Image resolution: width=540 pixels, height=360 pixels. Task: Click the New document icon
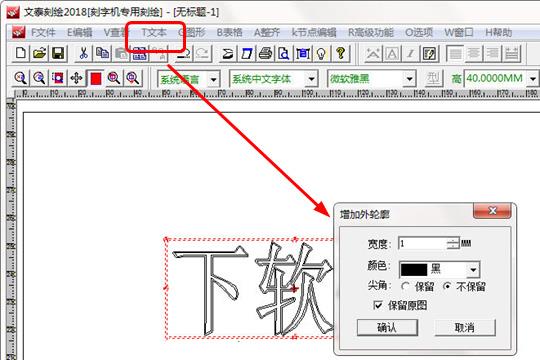(21, 53)
